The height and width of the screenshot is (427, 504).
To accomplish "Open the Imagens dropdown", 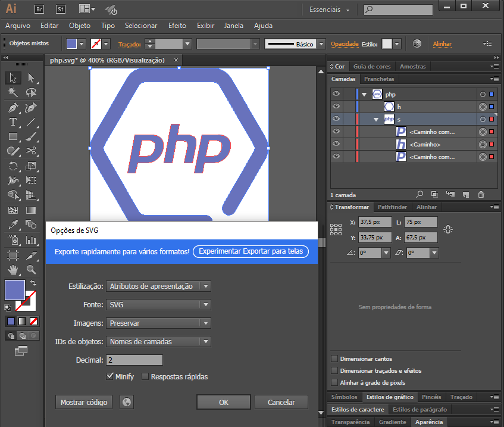I will [x=158, y=323].
